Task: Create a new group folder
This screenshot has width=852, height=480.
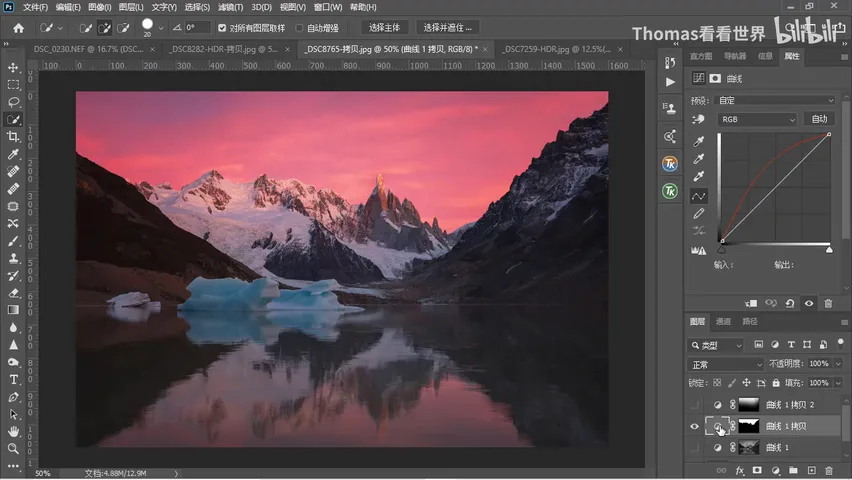Action: (x=793, y=470)
